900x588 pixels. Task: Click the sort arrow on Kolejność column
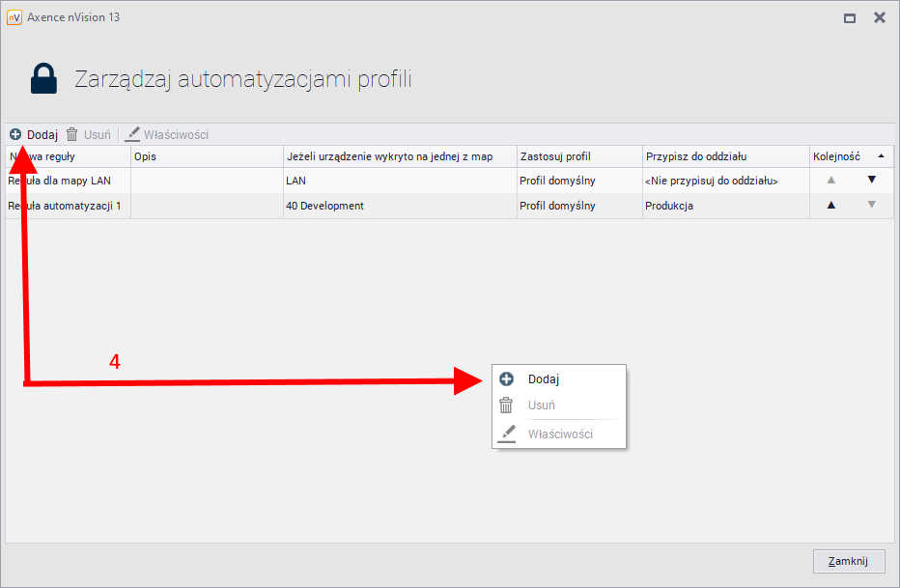coord(883,155)
